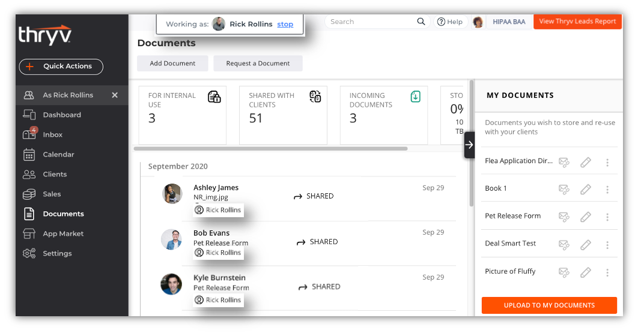Screen dimensions: 644x333
Task: Click Kyle Burnstein name
Action: (219, 278)
